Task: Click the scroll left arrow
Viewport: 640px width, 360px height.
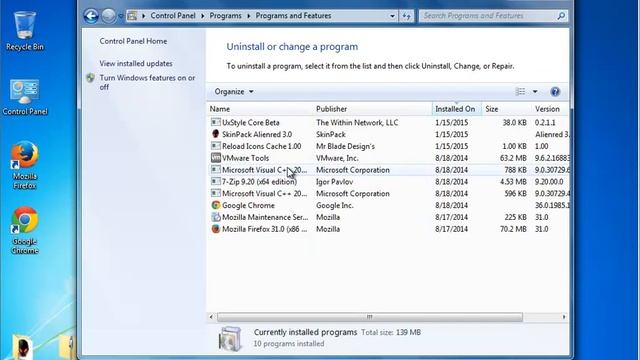Action: [x=211, y=317]
